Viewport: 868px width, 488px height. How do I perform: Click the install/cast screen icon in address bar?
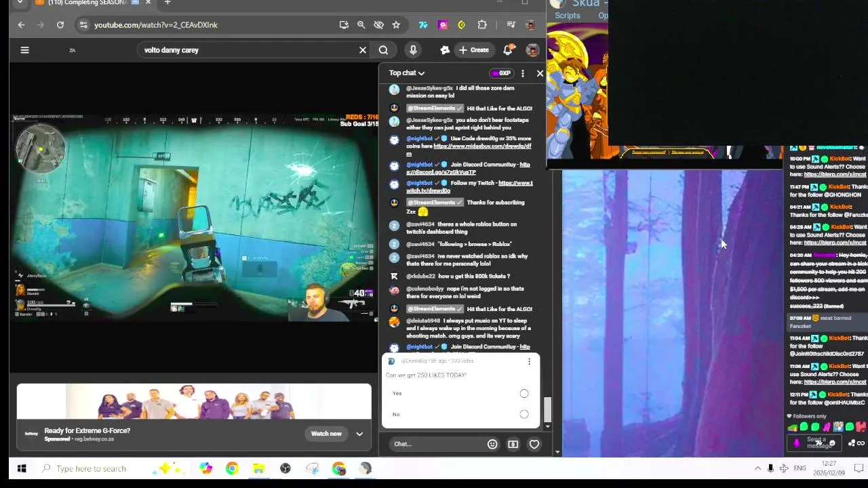pyautogui.click(x=344, y=25)
